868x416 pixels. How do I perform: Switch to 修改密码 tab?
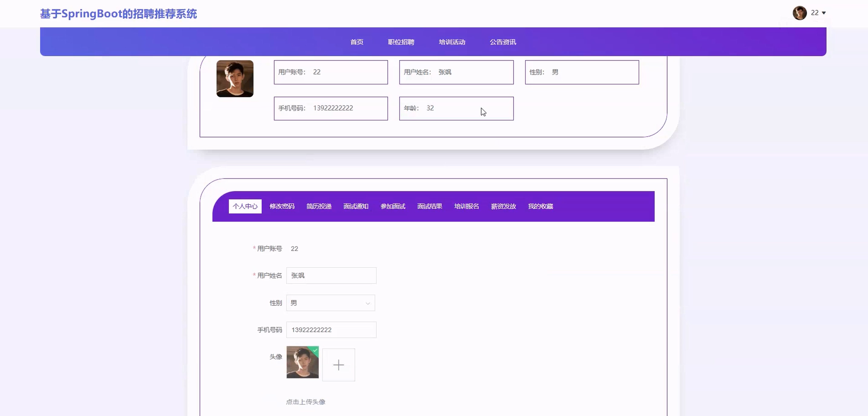point(282,206)
